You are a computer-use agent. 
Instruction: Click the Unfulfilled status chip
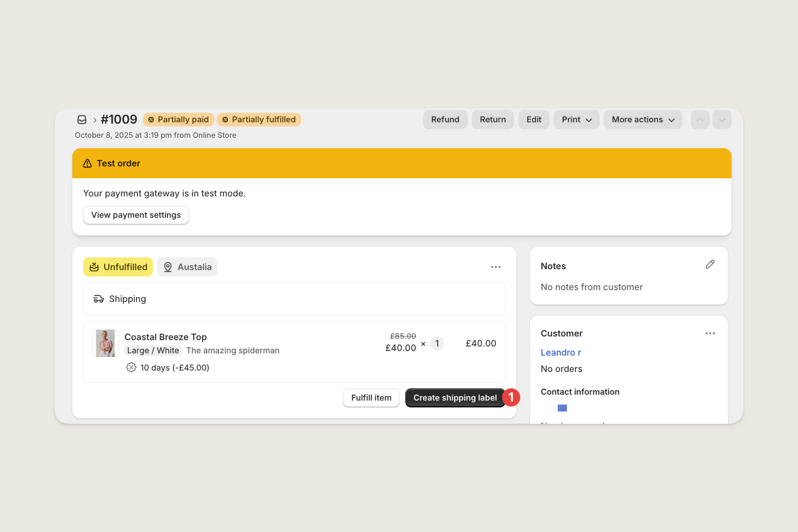(x=118, y=267)
